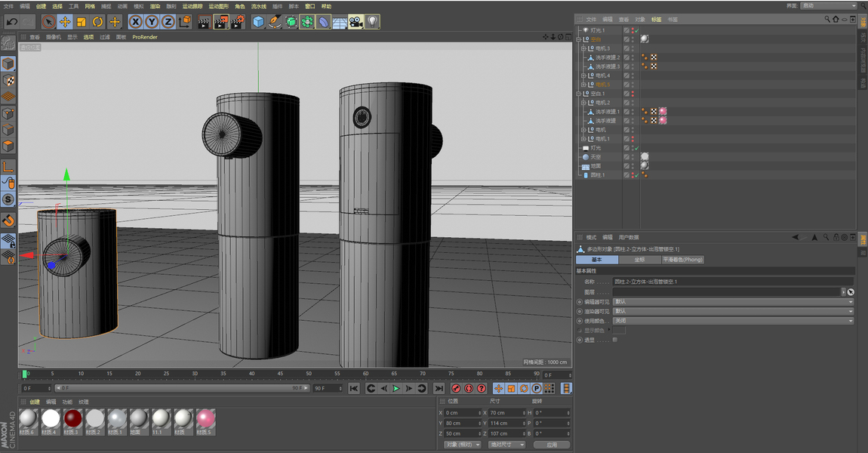Image resolution: width=868 pixels, height=453 pixels.
Task: Click the camera object icon
Action: 356,22
